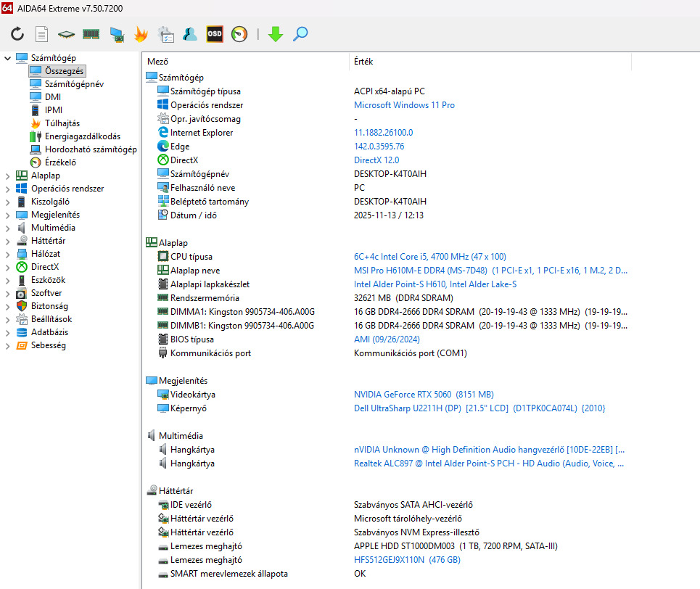The width and height of the screenshot is (700, 589).
Task: Select Eszközök in the tree
Action: tap(48, 280)
